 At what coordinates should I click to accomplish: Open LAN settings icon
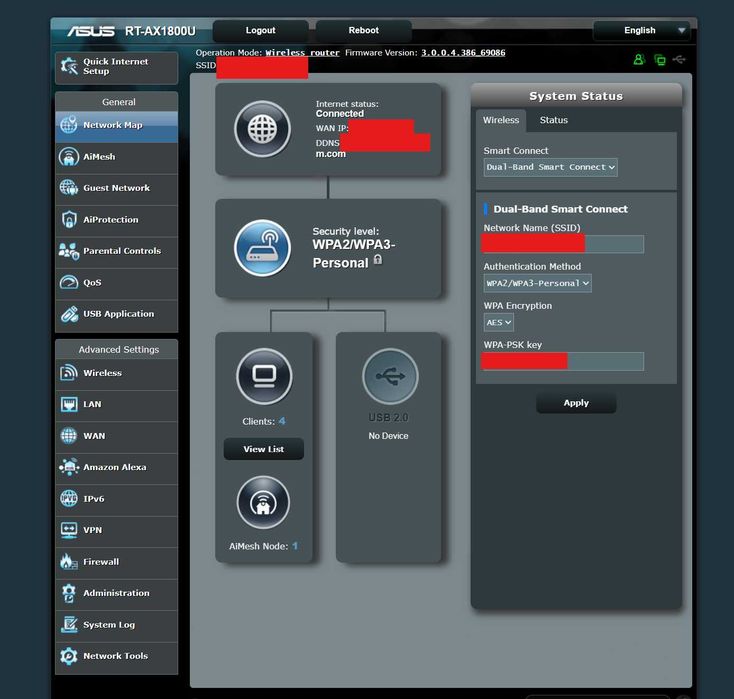(69, 404)
